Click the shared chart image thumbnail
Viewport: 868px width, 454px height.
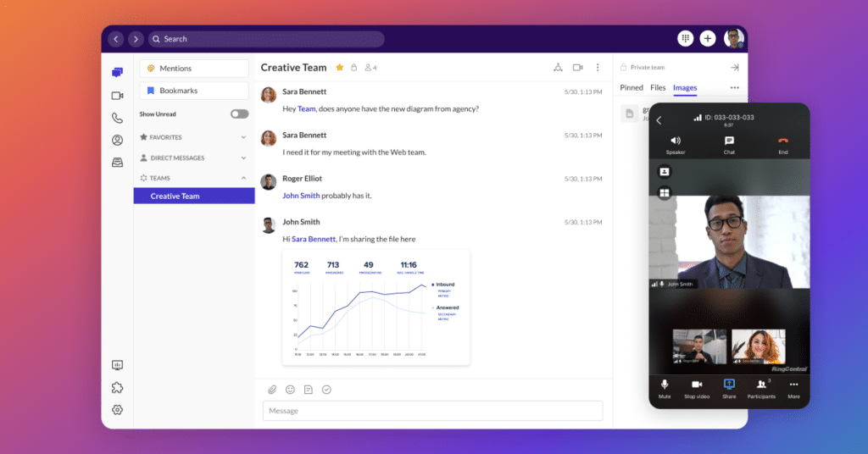point(376,307)
